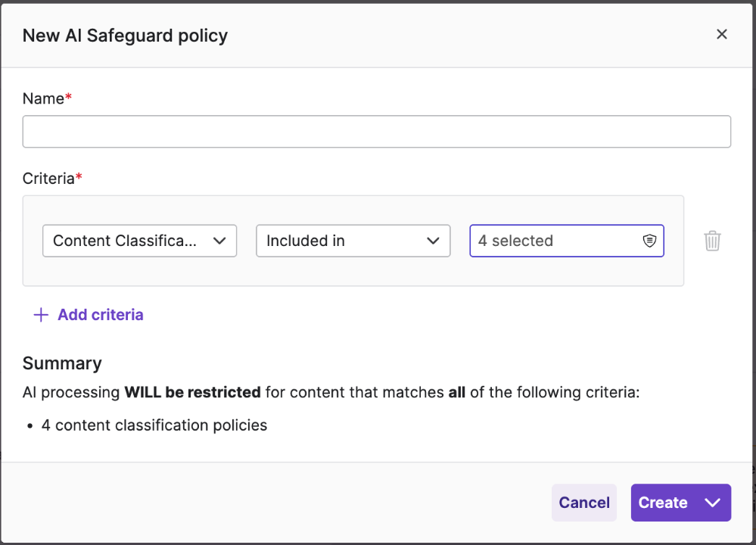
Task: Click the chevron arrow beside Included in
Action: coord(433,241)
